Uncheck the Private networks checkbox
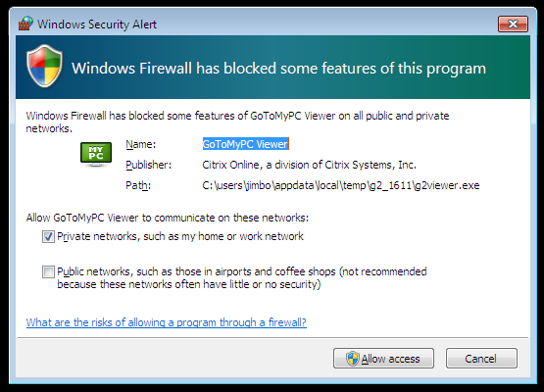 pyautogui.click(x=48, y=236)
